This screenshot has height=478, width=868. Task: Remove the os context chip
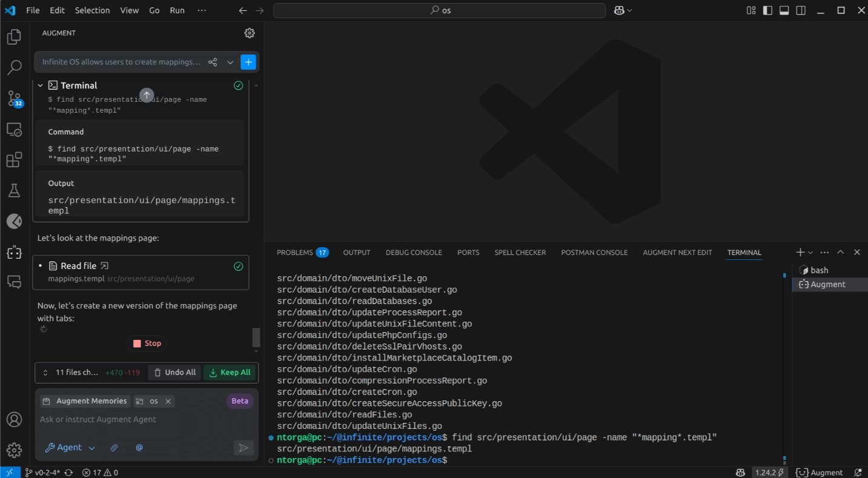168,401
